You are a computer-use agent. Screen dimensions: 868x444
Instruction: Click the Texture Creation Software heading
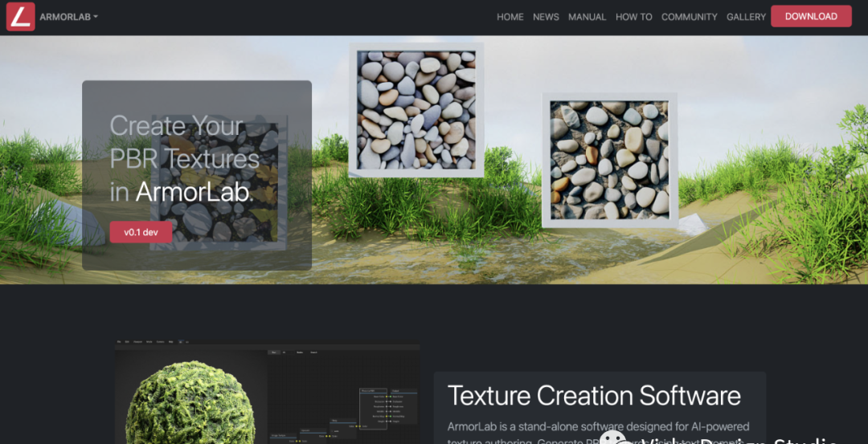click(594, 395)
